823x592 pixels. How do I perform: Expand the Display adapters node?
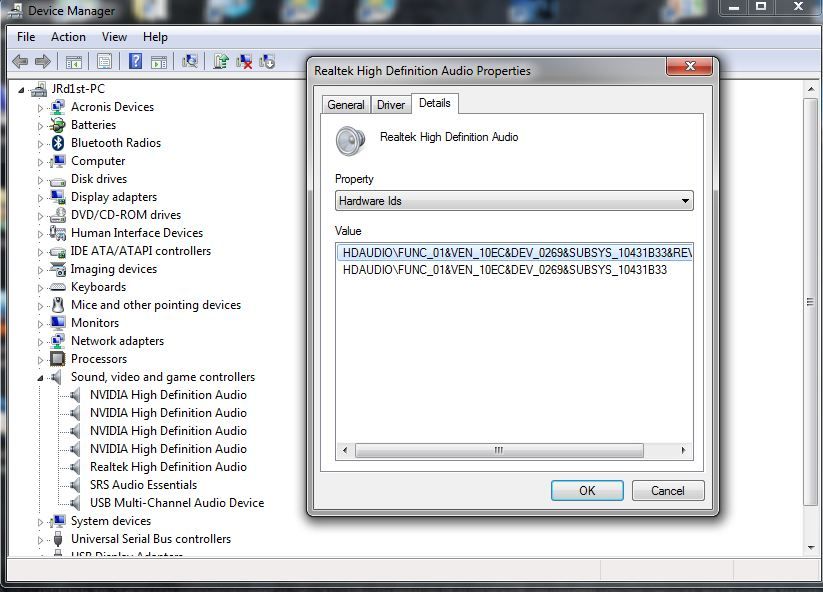point(40,198)
